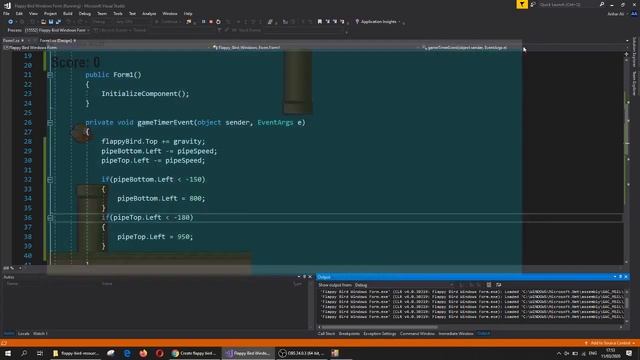Open Windows Start menu
This screenshot has height=360, width=640.
(x=8, y=353)
